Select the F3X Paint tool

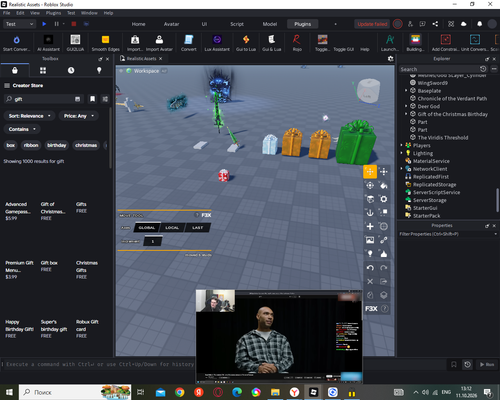pos(384,185)
